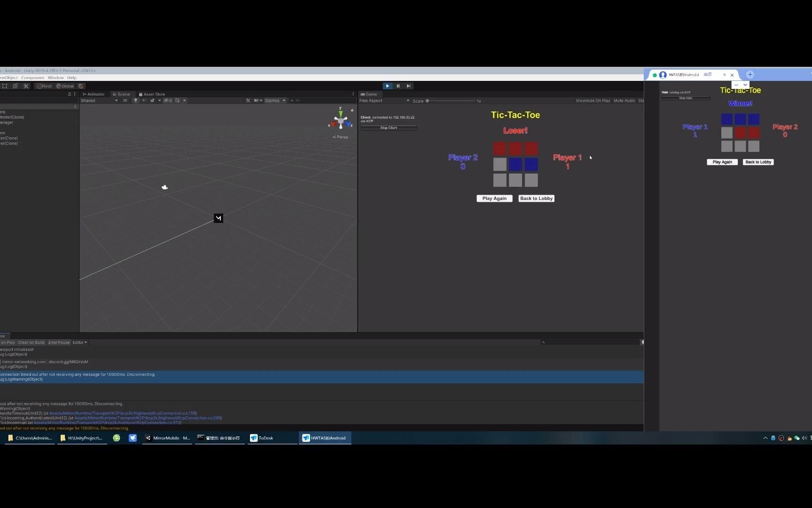
Task: Expand the grid settings dropdown arrow
Action: (x=184, y=101)
